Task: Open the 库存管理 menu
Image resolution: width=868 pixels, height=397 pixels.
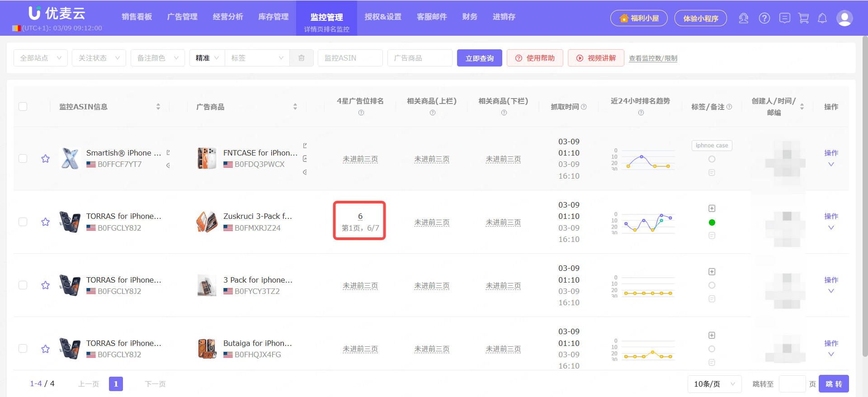Action: click(x=274, y=17)
